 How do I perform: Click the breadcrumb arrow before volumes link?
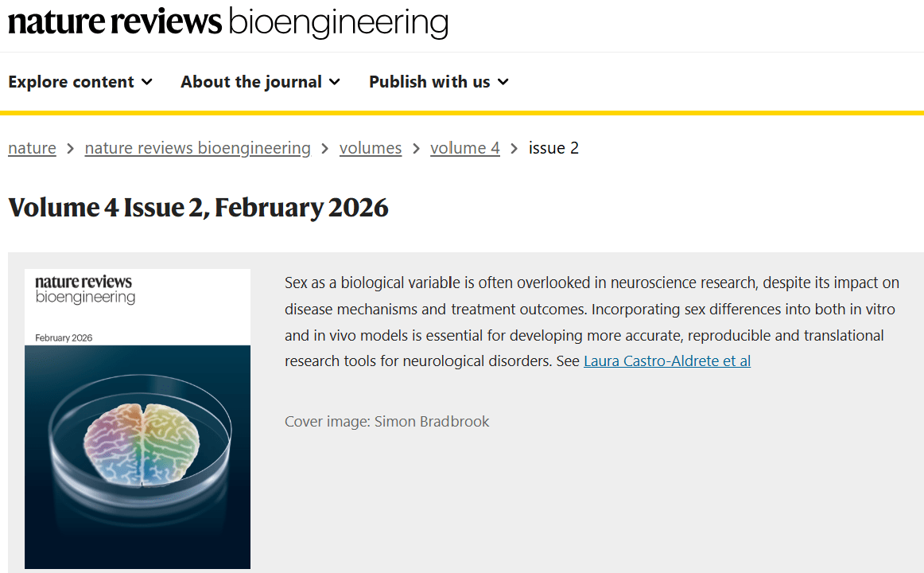pos(325,149)
